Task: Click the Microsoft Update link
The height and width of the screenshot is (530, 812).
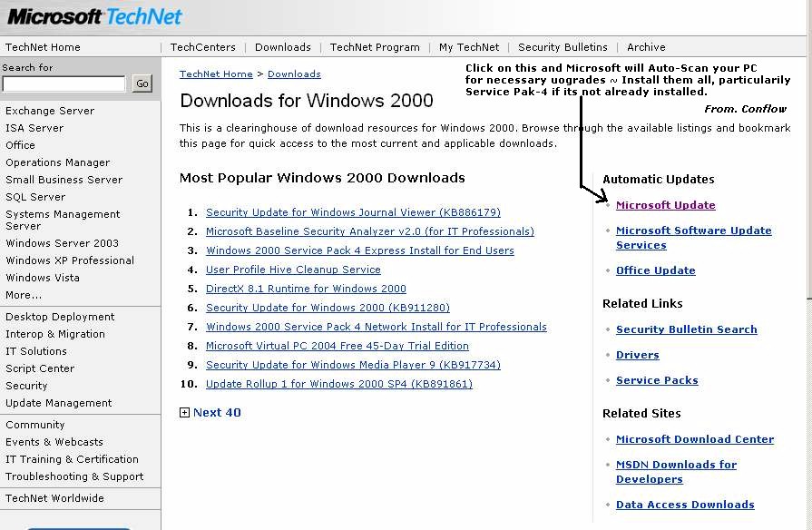Action: [665, 205]
